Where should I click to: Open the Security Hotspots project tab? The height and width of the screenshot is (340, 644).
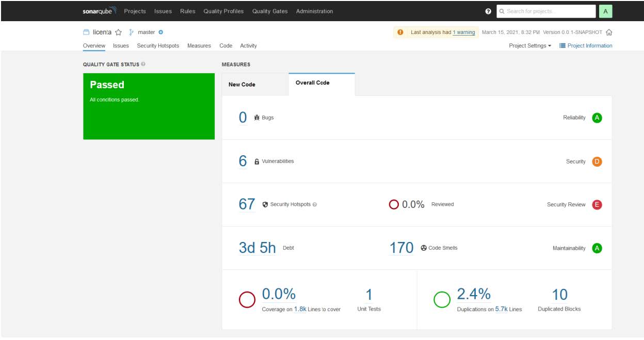(x=158, y=46)
